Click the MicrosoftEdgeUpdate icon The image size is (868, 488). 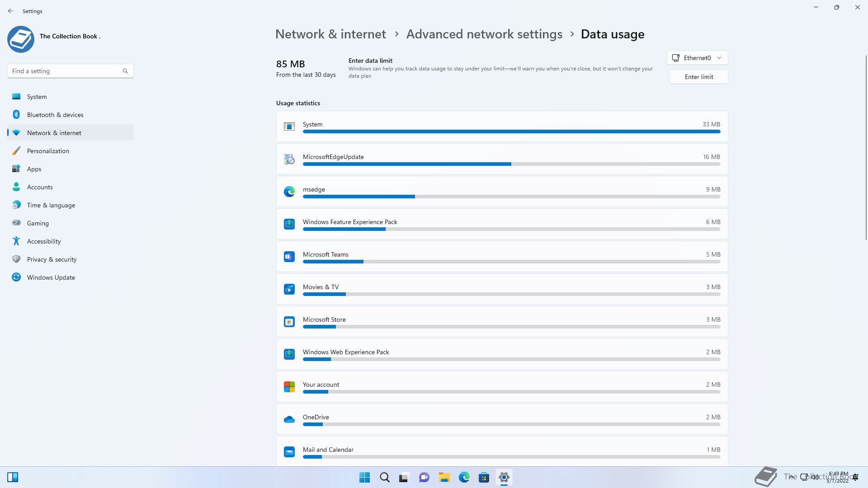[289, 159]
